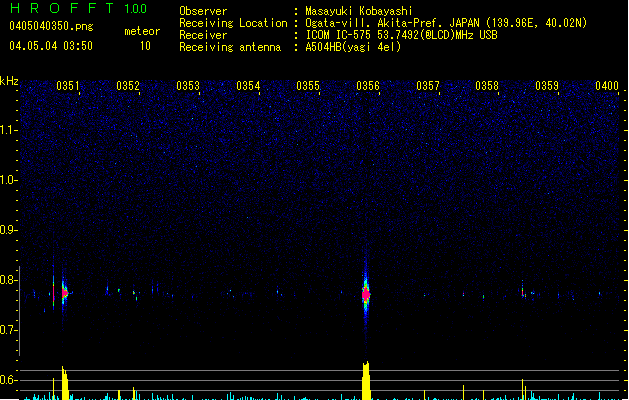Select the 0351 time marker
Image resolution: width=629 pixels, height=400 pixels.
(x=68, y=87)
